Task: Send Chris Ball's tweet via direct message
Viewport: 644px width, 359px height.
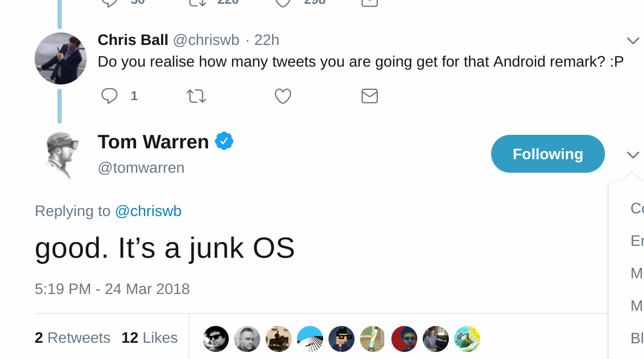Action: coord(369,96)
